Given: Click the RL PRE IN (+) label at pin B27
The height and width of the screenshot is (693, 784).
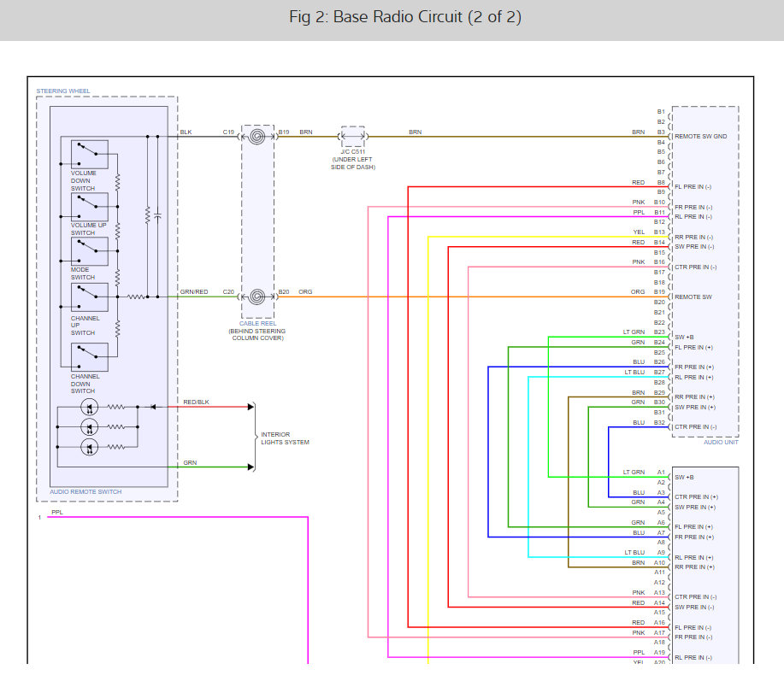Looking at the screenshot, I should click(x=693, y=377).
